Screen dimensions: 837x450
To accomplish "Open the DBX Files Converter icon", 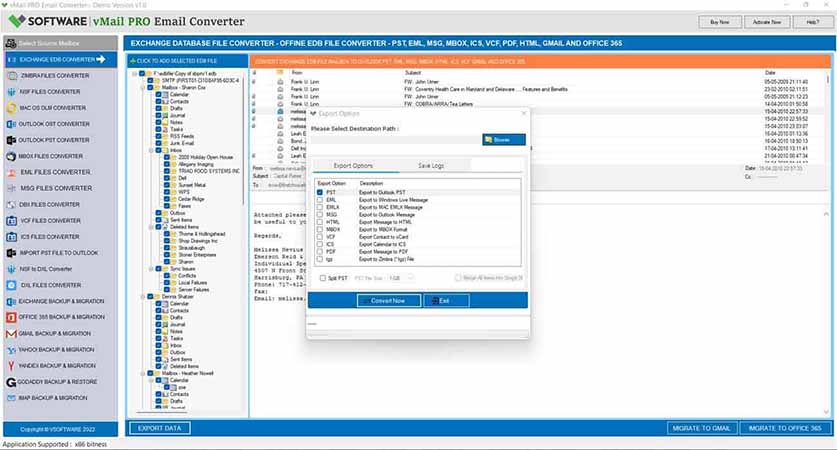I will [11, 204].
